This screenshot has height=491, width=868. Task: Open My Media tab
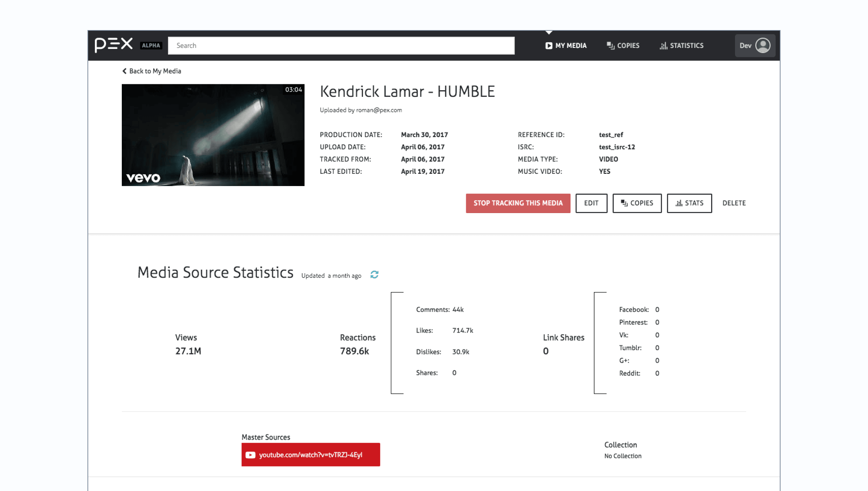coord(566,45)
